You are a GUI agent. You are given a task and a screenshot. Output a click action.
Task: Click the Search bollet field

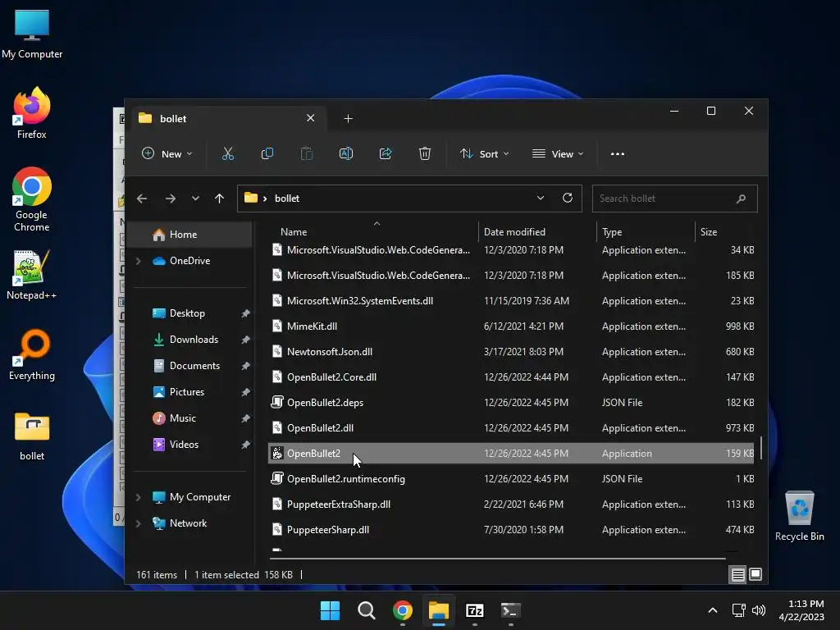tap(674, 199)
